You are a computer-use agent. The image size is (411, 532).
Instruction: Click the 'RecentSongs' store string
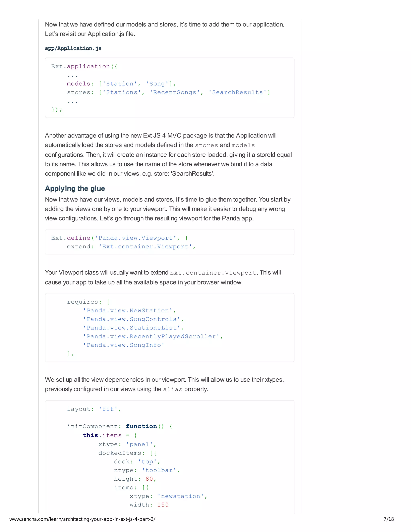175,92
